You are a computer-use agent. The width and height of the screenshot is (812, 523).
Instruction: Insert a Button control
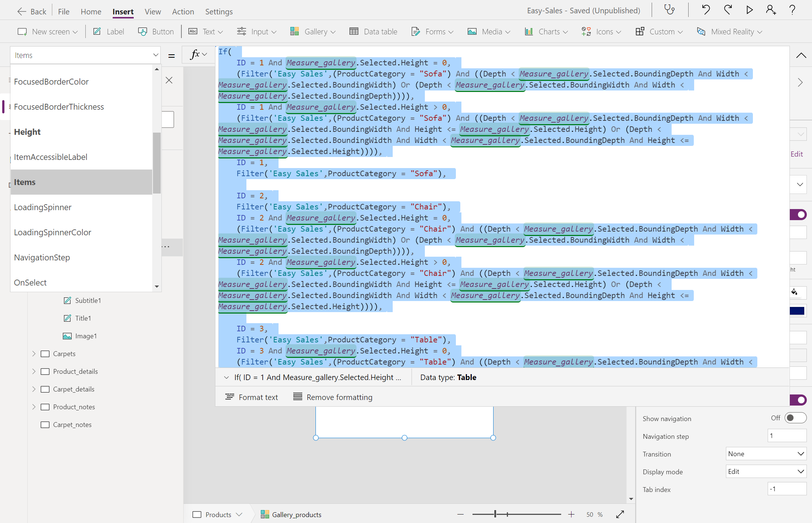tap(156, 32)
